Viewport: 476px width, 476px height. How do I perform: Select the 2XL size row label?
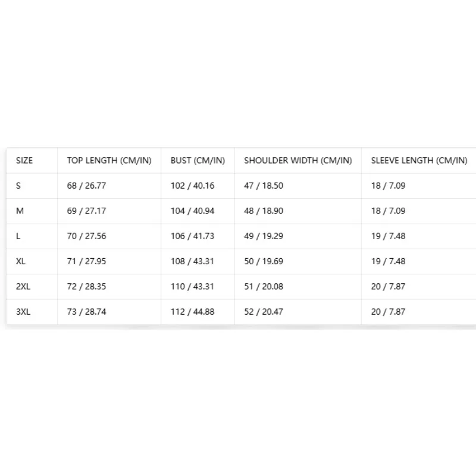coord(23,286)
